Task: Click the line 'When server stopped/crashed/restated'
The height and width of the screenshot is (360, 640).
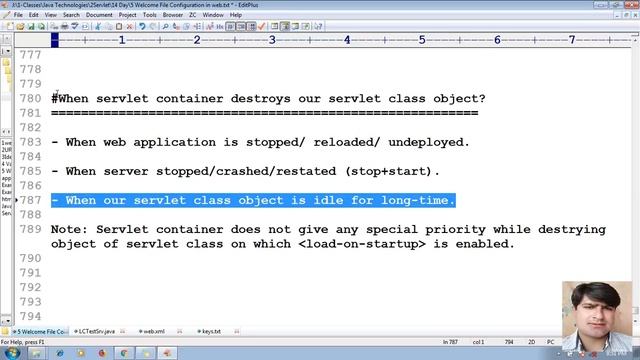Action: click(x=245, y=171)
